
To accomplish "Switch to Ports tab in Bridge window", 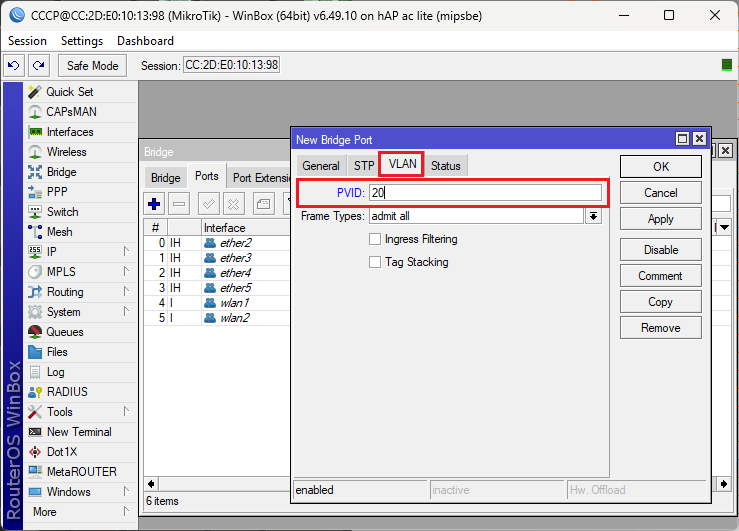I will tap(206, 176).
